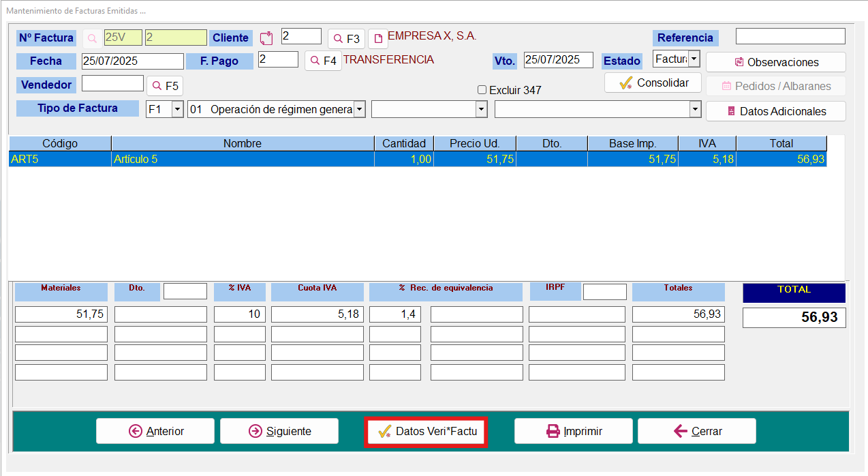This screenshot has height=476, width=868.
Task: Click the F5 vendor search button
Action: pyautogui.click(x=165, y=86)
